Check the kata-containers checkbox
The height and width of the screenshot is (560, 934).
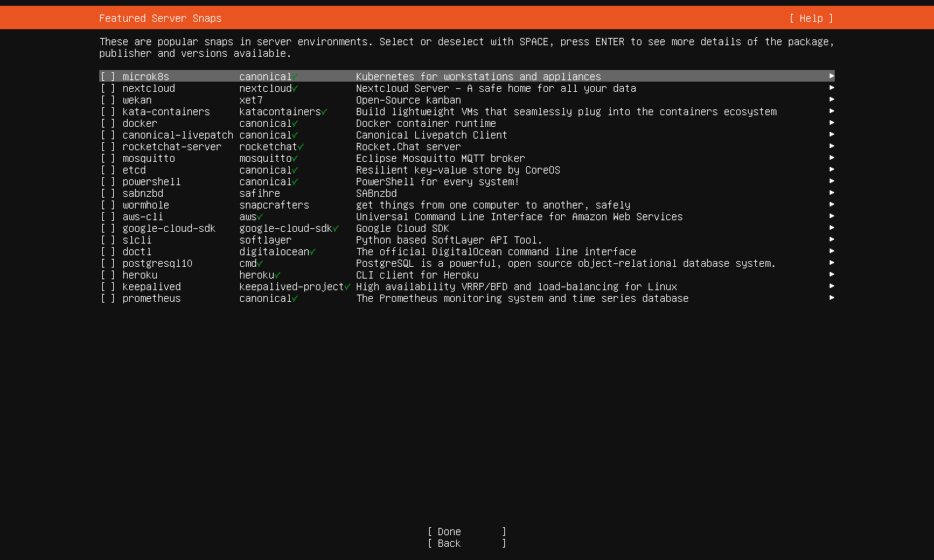108,112
